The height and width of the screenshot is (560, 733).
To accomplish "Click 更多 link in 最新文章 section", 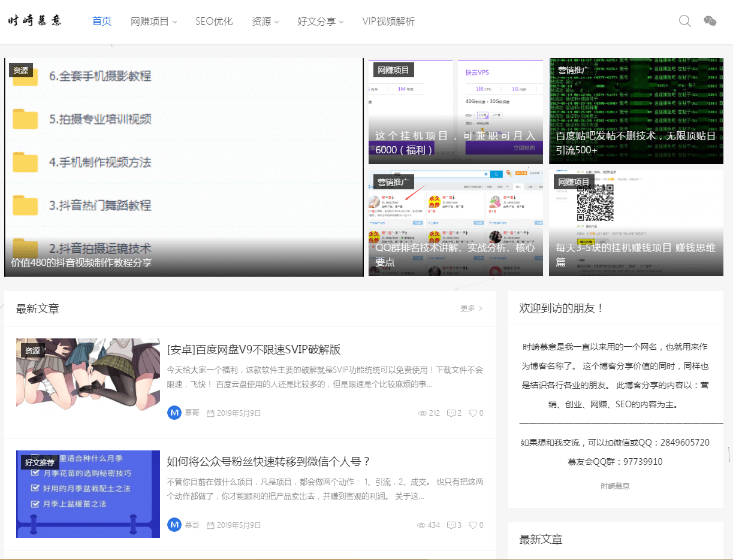I will point(471,308).
